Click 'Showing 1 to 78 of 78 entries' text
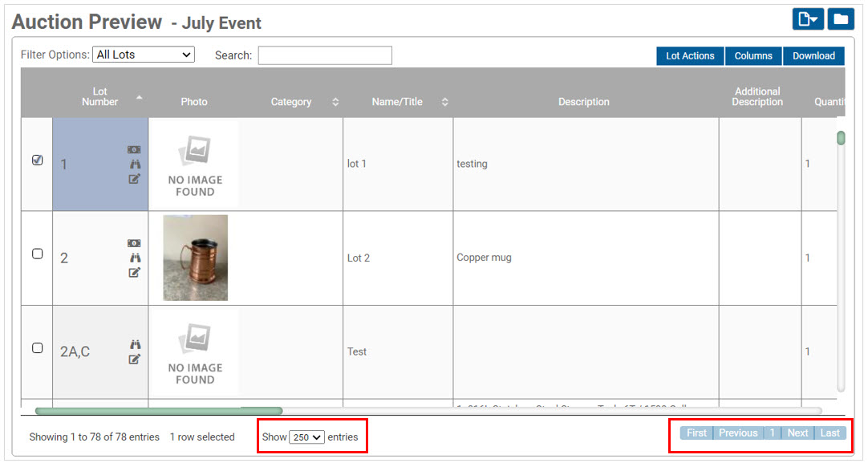Viewport: 868px width, 463px height. point(94,437)
